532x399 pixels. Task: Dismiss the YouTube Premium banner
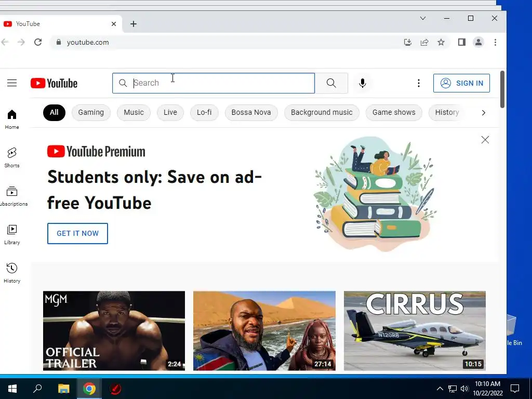coord(485,140)
